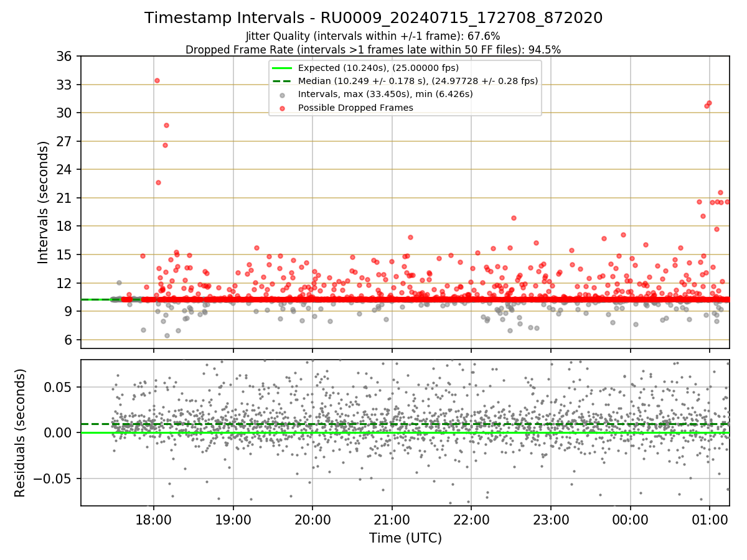
Task: Select the 'Dropped Frame Rate' subtitle line reading 94.5%
Action: tap(374, 50)
